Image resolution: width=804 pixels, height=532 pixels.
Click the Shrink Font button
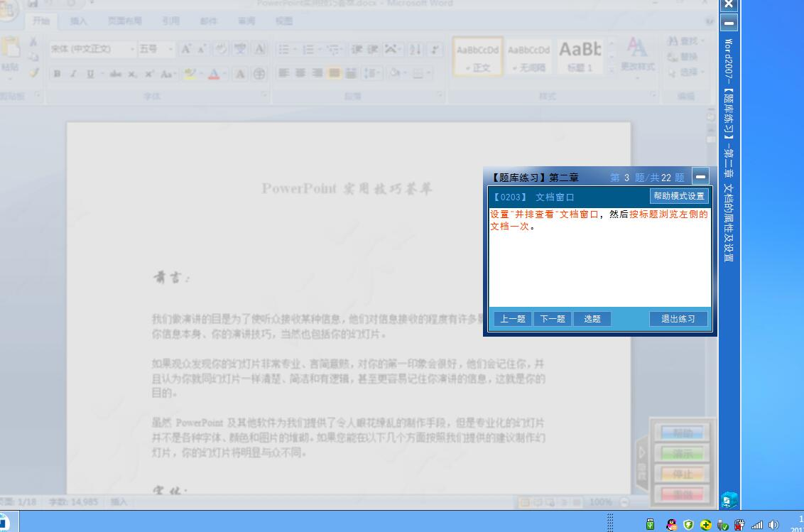pyautogui.click(x=202, y=49)
